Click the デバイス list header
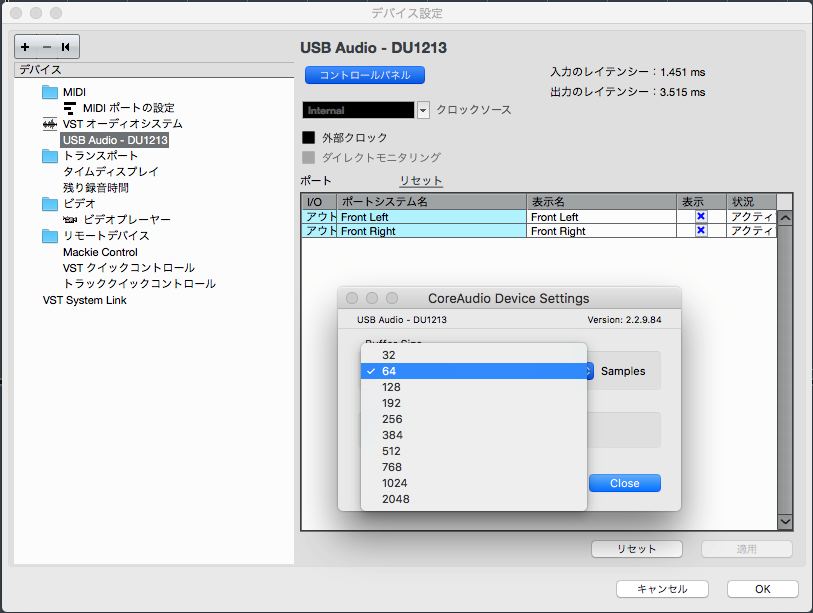813x613 pixels. tap(154, 70)
